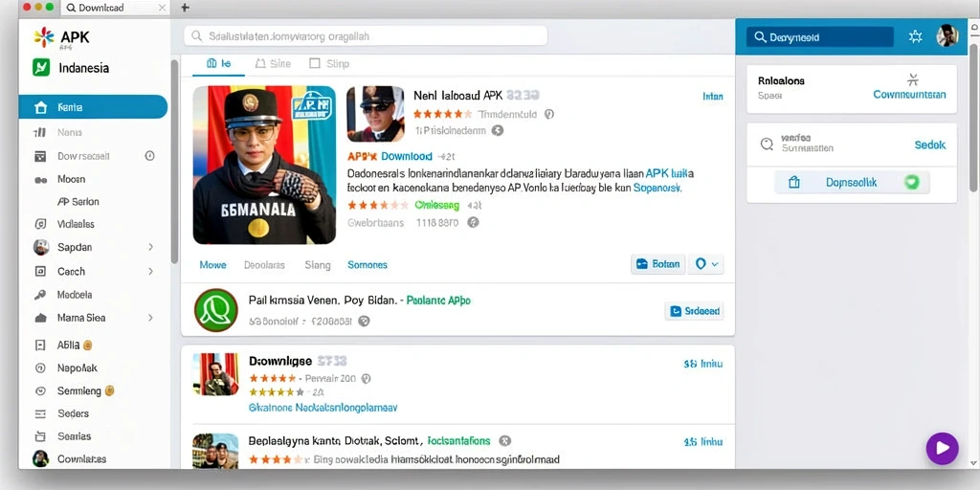The image size is (980, 490).
Task: Tick the checkbox beside Slinp tab
Action: [x=315, y=63]
